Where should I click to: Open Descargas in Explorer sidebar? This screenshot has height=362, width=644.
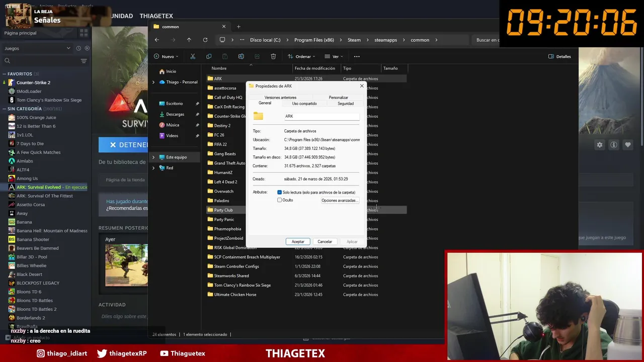tap(175, 114)
